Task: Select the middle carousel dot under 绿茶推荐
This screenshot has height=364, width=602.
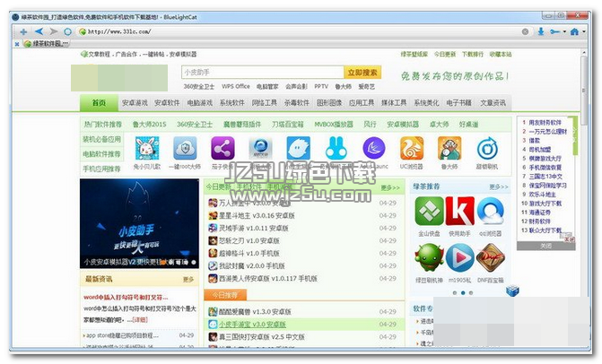Action: click(463, 292)
